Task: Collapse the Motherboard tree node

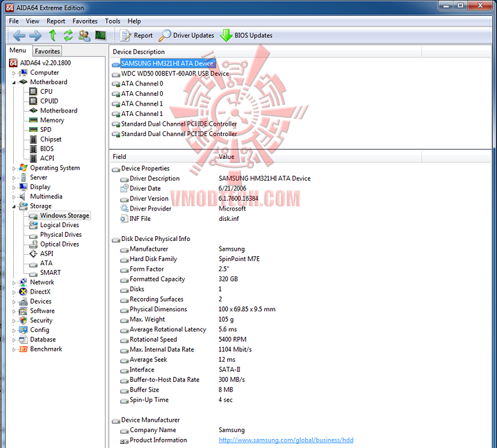Action: 14,82
